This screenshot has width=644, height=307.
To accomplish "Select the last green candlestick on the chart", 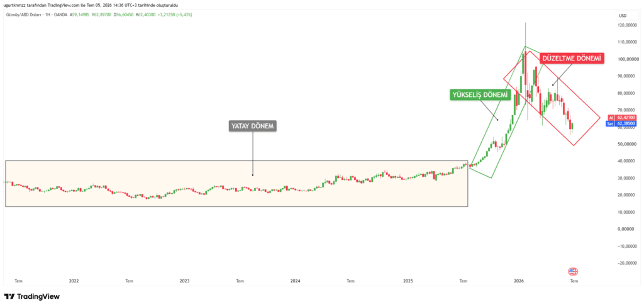I will tap(572, 126).
